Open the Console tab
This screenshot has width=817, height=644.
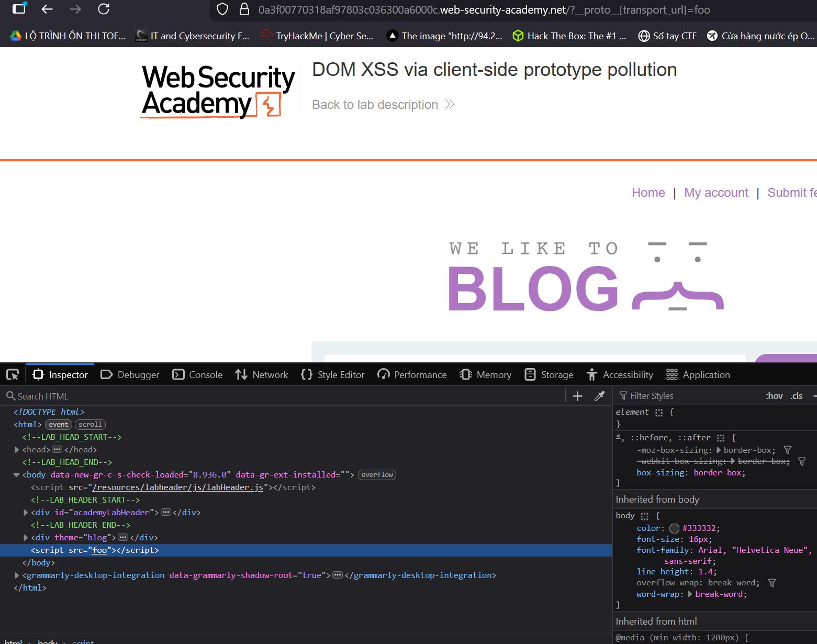197,375
